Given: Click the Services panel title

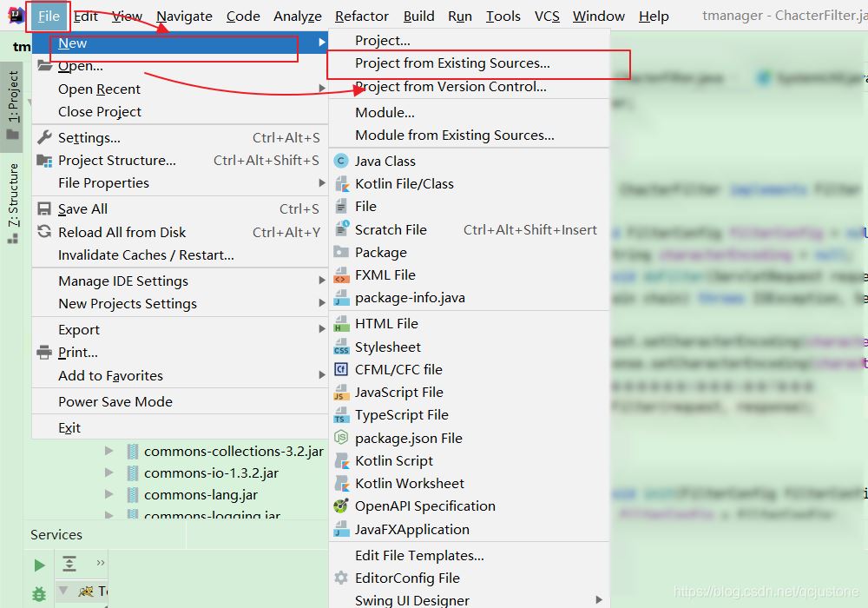Looking at the screenshot, I should coord(56,535).
